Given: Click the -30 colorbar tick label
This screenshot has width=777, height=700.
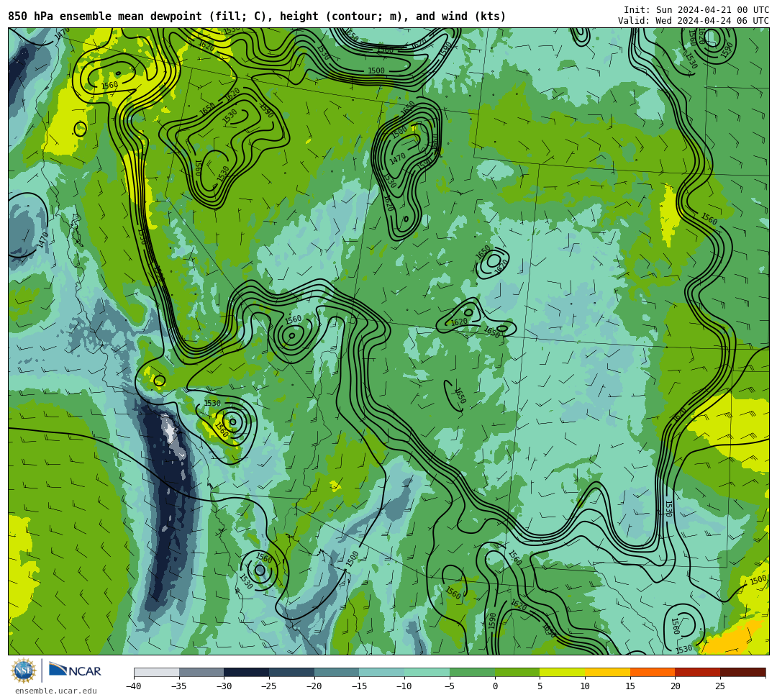Looking at the screenshot, I should pos(224,686).
